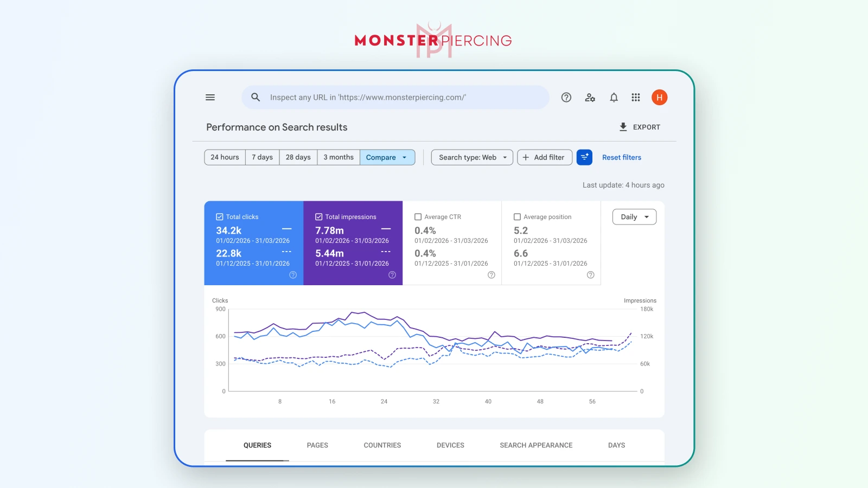Open the blue filter settings icon
This screenshot has height=488, width=868.
click(x=584, y=157)
